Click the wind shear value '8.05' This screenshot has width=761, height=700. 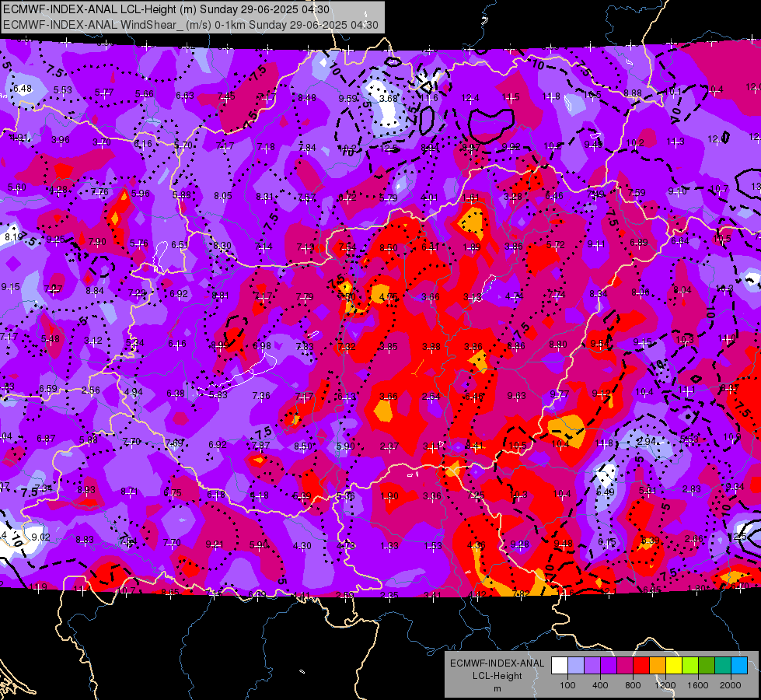tap(223, 196)
